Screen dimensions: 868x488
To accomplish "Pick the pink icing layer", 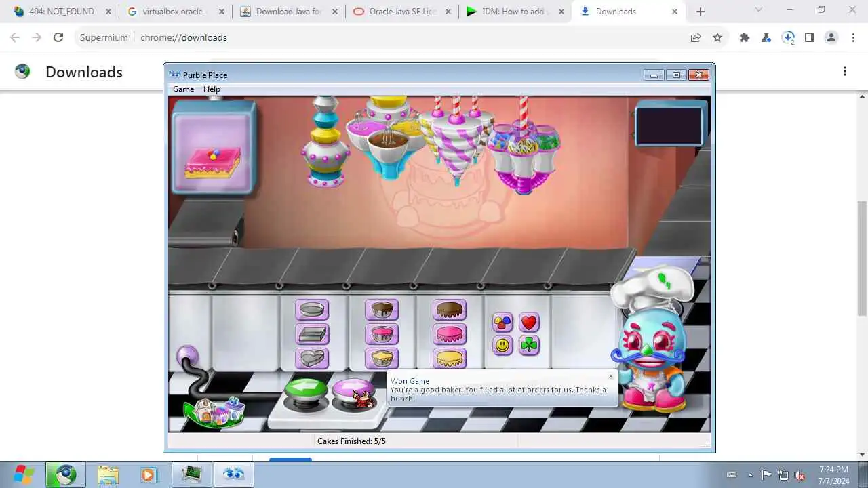I will 450,334.
